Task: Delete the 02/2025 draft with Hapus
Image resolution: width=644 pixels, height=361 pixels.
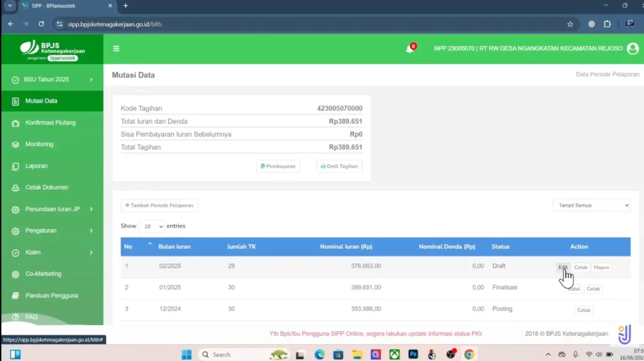Action: point(601,267)
